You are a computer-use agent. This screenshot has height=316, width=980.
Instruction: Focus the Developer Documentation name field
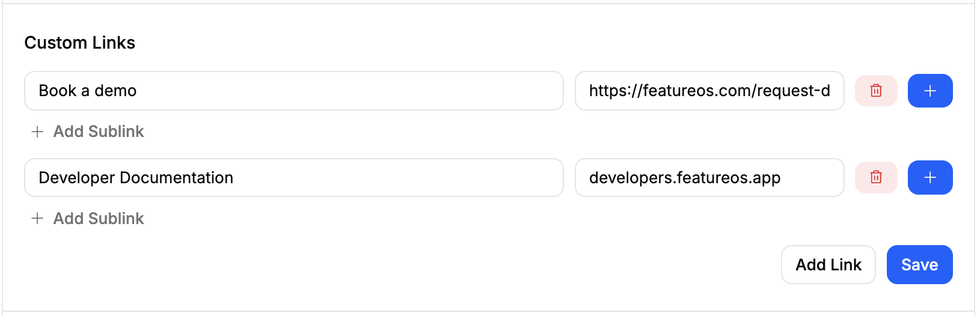tap(294, 177)
